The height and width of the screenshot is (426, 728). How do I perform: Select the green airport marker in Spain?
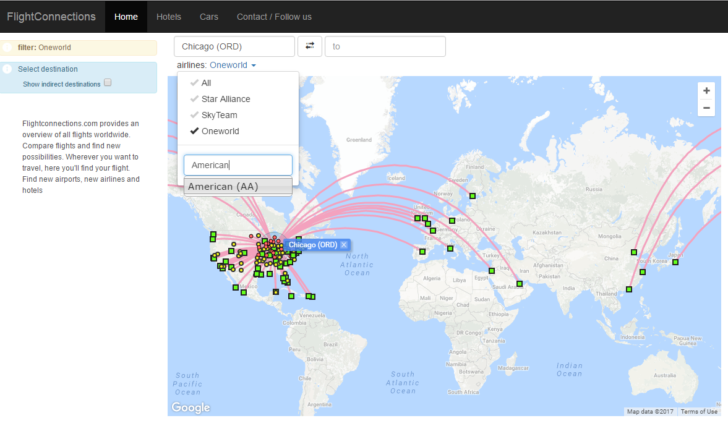pyautogui.click(x=422, y=252)
